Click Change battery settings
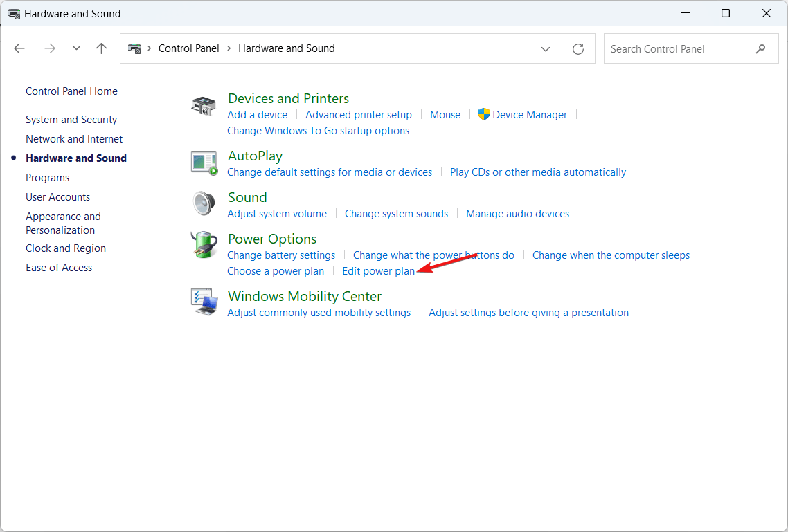This screenshot has height=532, width=788. click(281, 255)
